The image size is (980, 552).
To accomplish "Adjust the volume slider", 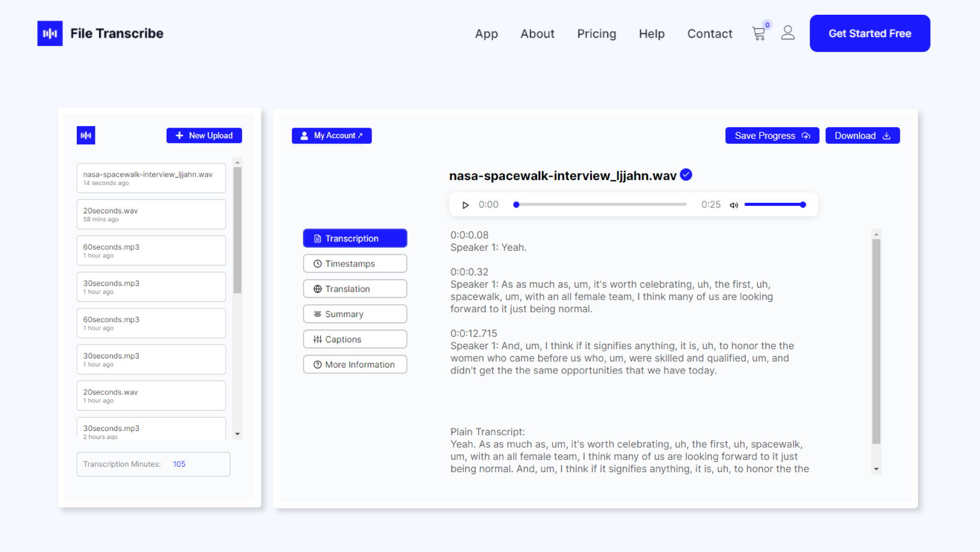I will pos(774,205).
